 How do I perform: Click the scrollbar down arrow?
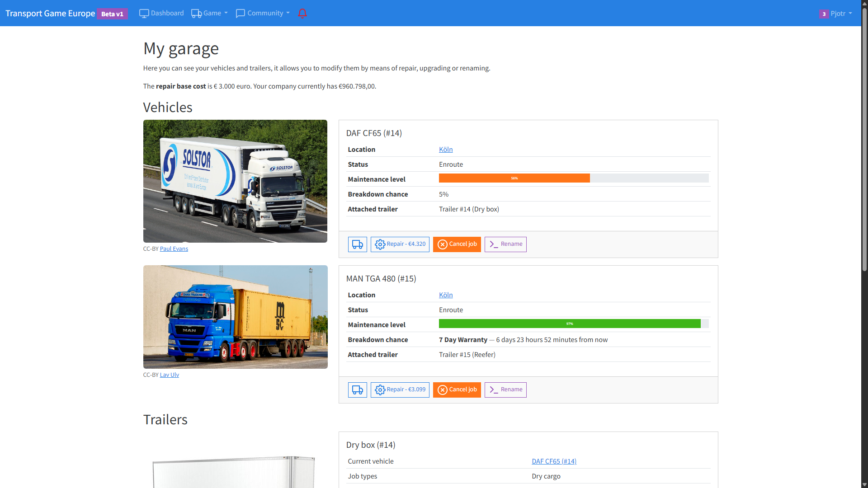(x=864, y=484)
